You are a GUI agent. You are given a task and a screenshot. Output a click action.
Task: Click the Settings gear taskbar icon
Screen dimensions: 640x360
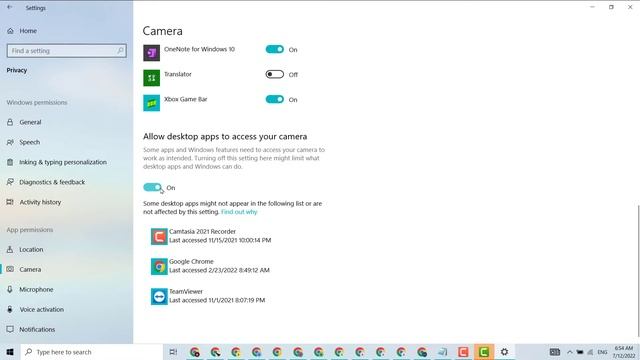tap(504, 352)
